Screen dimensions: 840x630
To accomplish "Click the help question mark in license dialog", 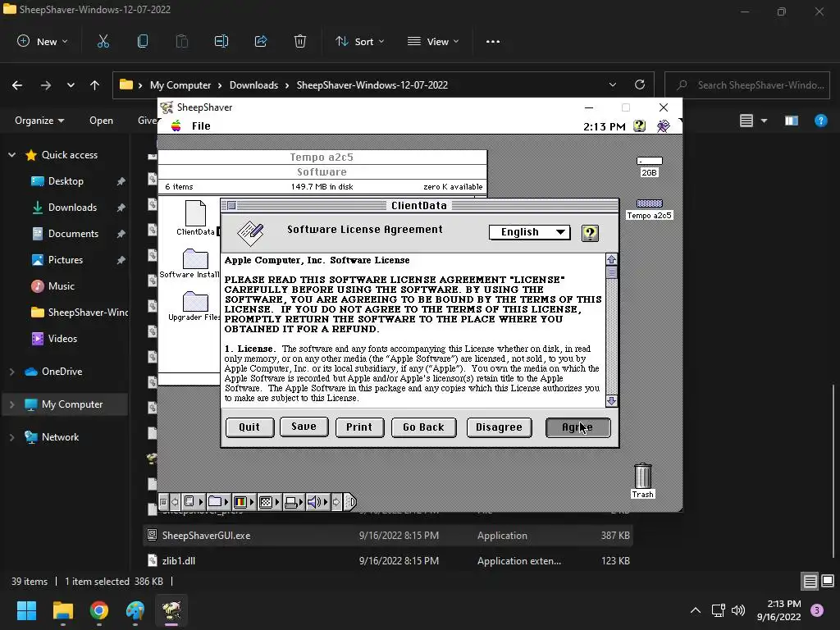I will (590, 233).
